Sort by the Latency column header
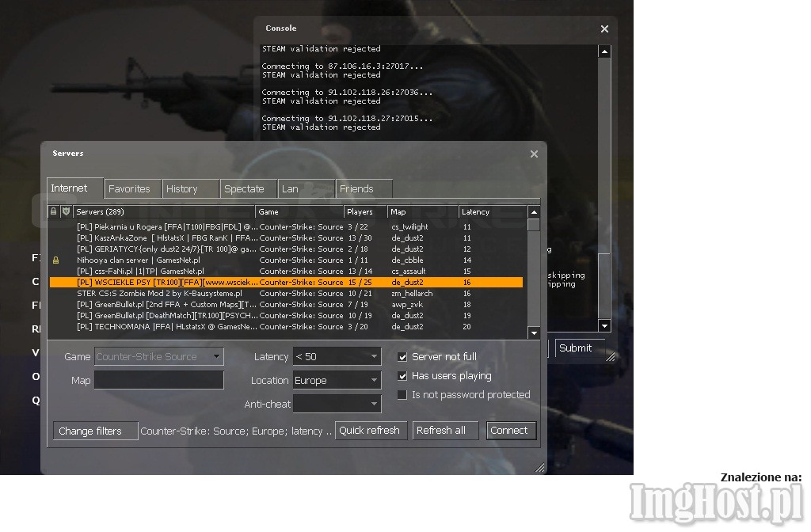811x532 pixels. [492, 211]
